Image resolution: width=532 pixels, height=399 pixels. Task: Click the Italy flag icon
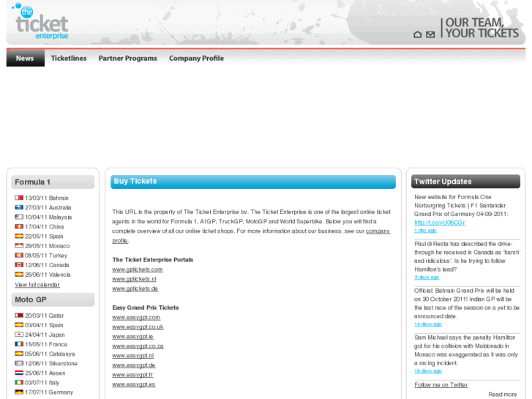19,382
